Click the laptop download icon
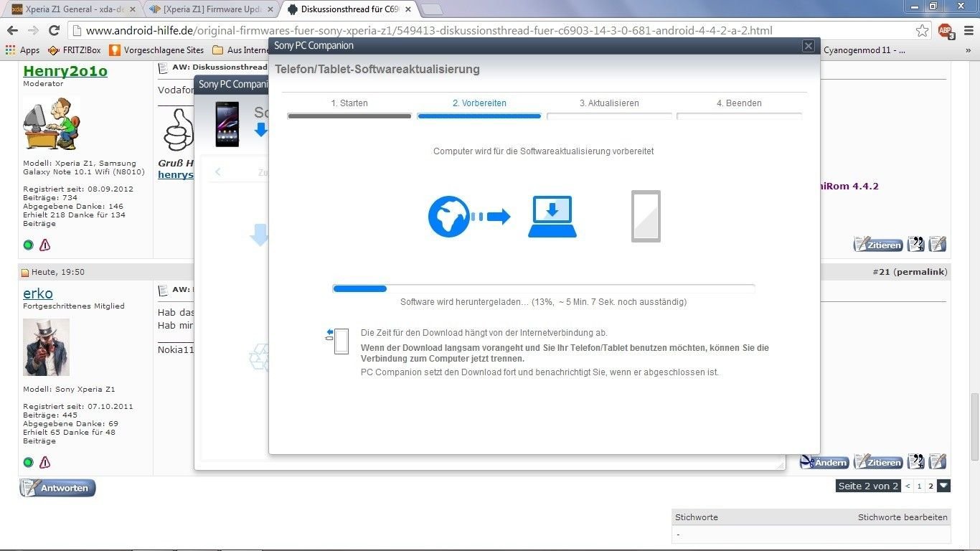Screen dimensions: 980x551 click(552, 217)
